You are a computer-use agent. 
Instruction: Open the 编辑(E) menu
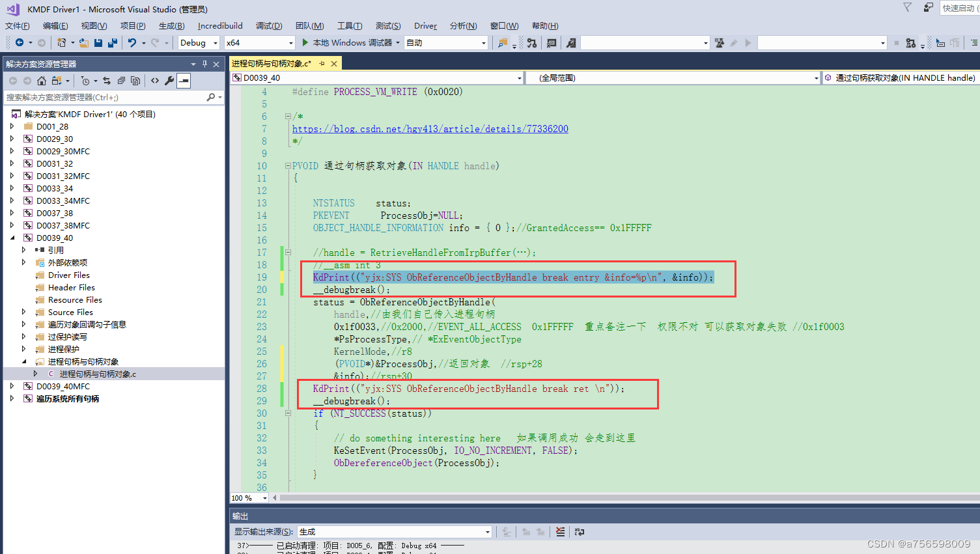(x=55, y=26)
